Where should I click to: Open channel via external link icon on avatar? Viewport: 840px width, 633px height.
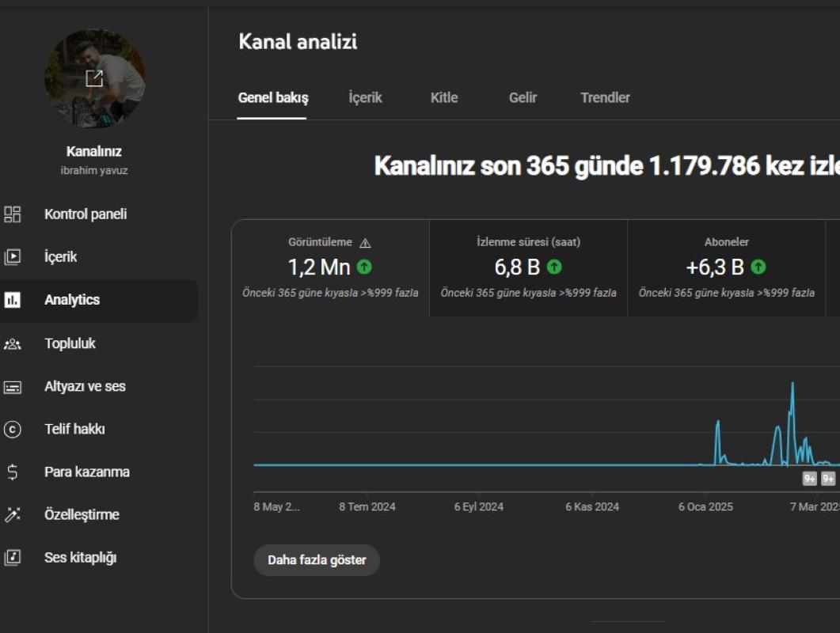[94, 78]
